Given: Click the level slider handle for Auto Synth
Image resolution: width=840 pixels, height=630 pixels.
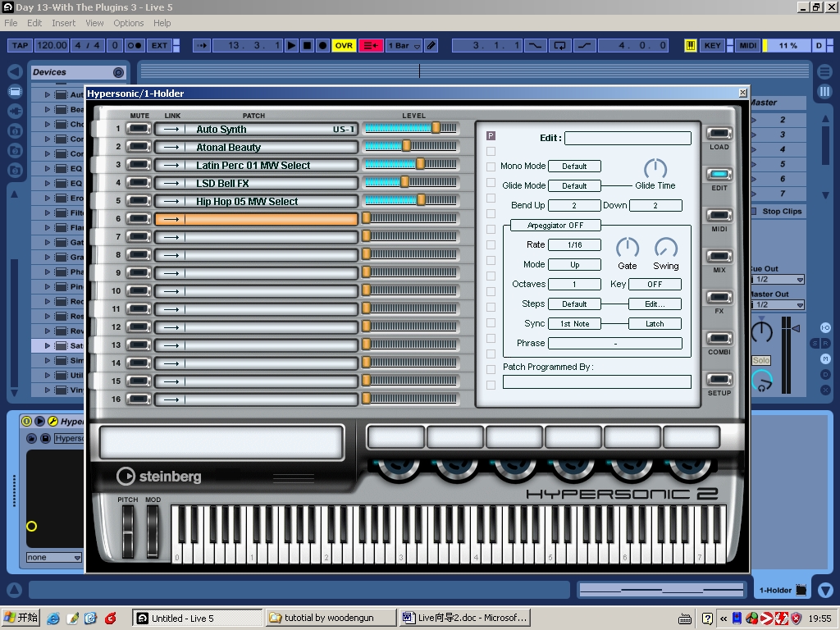Looking at the screenshot, I should [436, 127].
